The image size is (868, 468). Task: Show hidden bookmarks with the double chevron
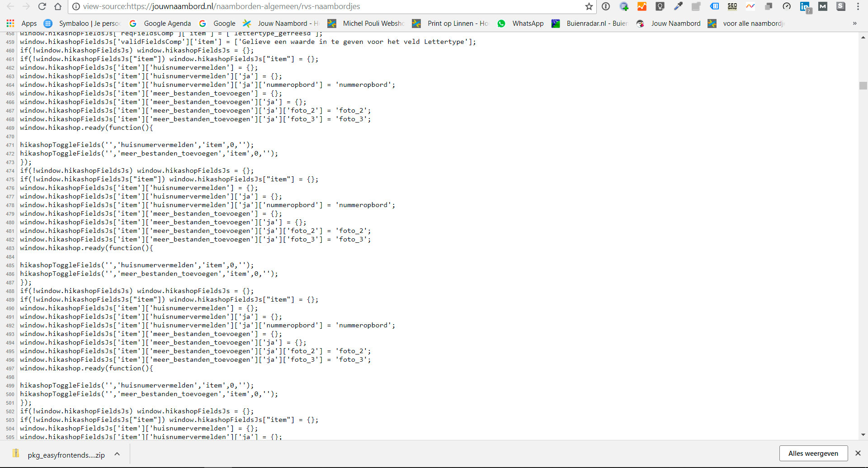point(854,24)
